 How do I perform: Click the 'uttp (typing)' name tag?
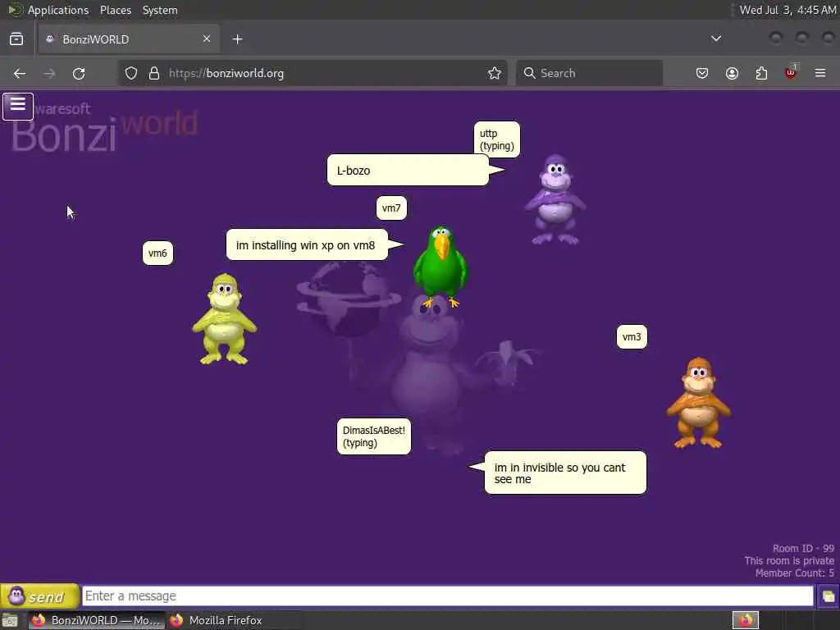tap(496, 139)
